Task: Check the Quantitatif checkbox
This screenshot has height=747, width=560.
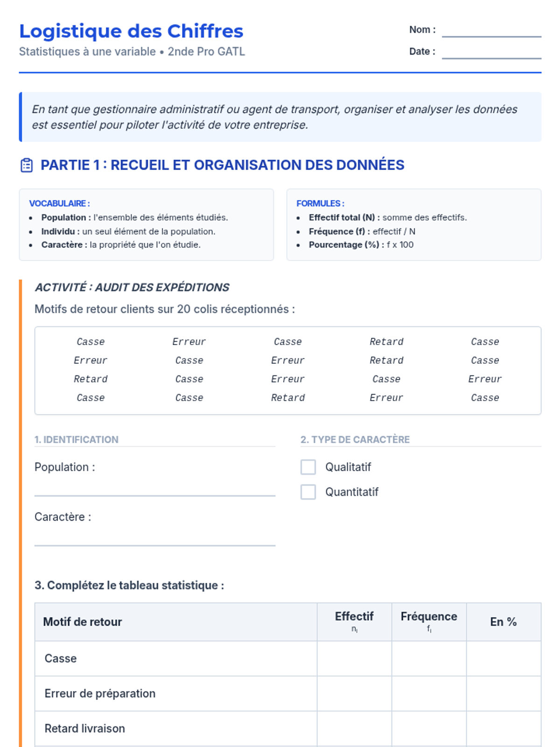Action: 308,492
